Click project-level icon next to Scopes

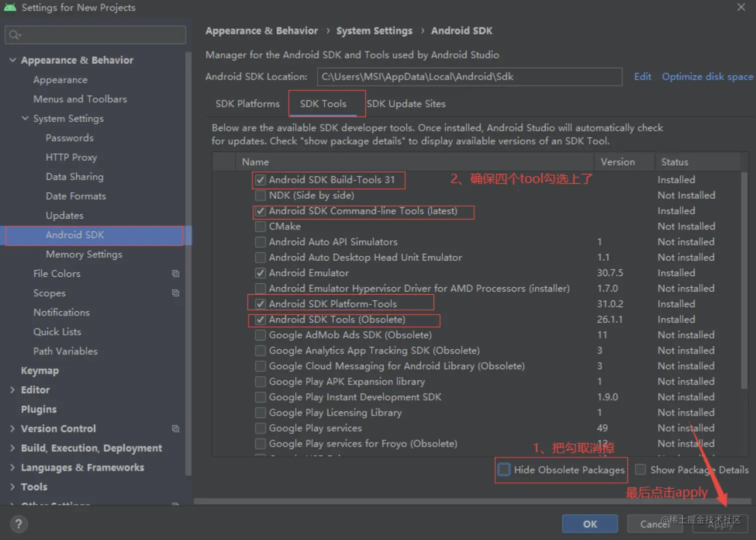coord(175,293)
